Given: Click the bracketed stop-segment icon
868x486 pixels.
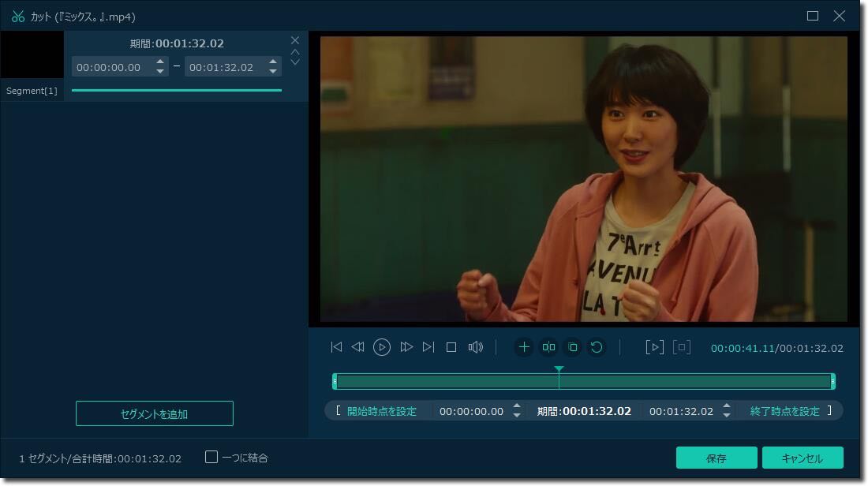Looking at the screenshot, I should point(682,347).
